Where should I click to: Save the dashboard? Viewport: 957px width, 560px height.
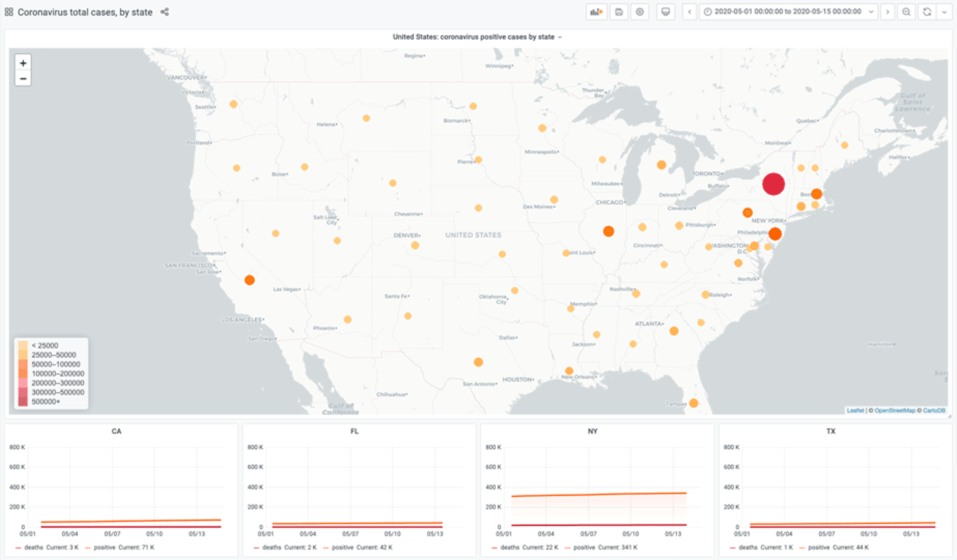pyautogui.click(x=619, y=12)
